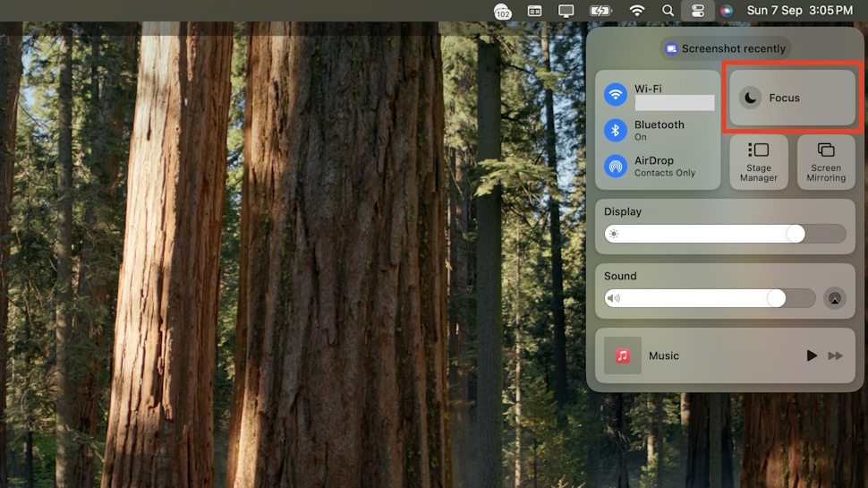The width and height of the screenshot is (868, 488).
Task: Click the Sound volume slider knob
Action: pyautogui.click(x=776, y=298)
